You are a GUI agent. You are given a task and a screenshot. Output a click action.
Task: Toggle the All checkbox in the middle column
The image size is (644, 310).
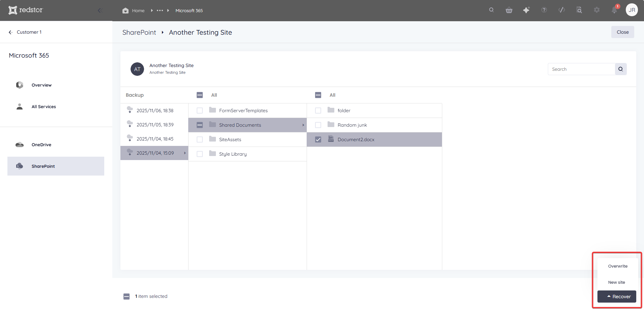point(200,95)
